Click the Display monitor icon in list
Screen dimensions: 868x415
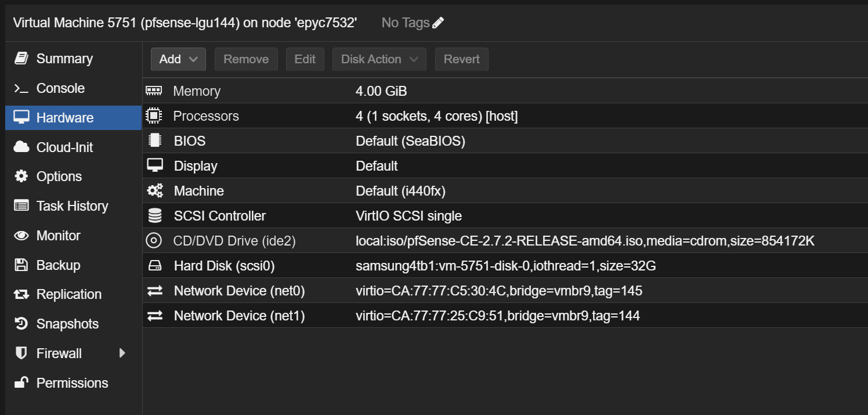click(154, 165)
